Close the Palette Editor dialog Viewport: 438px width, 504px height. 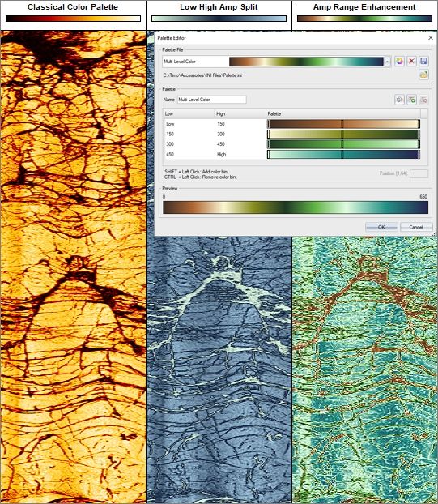[431, 37]
